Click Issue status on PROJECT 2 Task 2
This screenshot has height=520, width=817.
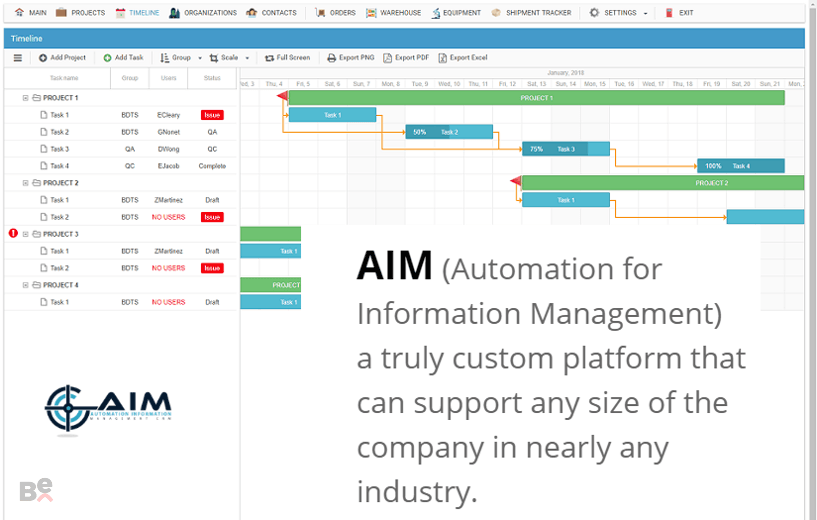(212, 217)
